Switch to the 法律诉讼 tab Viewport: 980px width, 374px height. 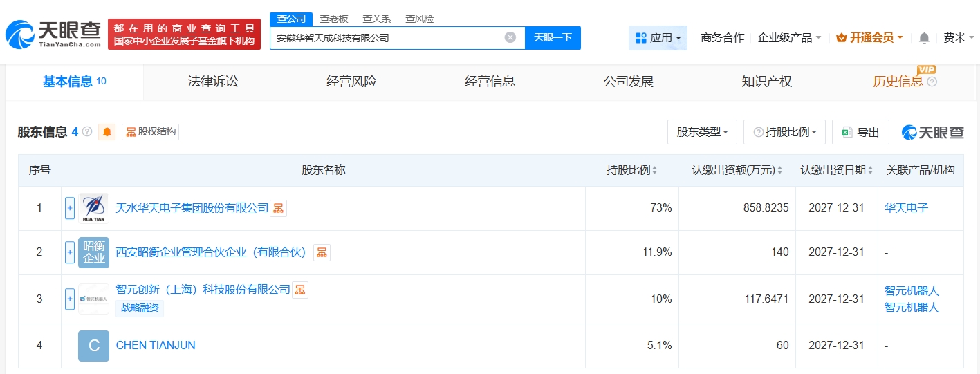pyautogui.click(x=212, y=82)
